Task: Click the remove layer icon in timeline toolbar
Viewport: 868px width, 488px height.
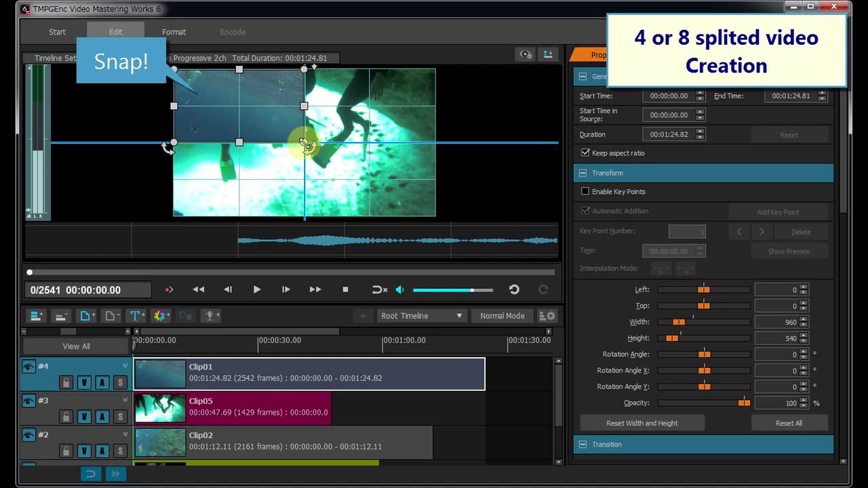Action: (x=62, y=316)
